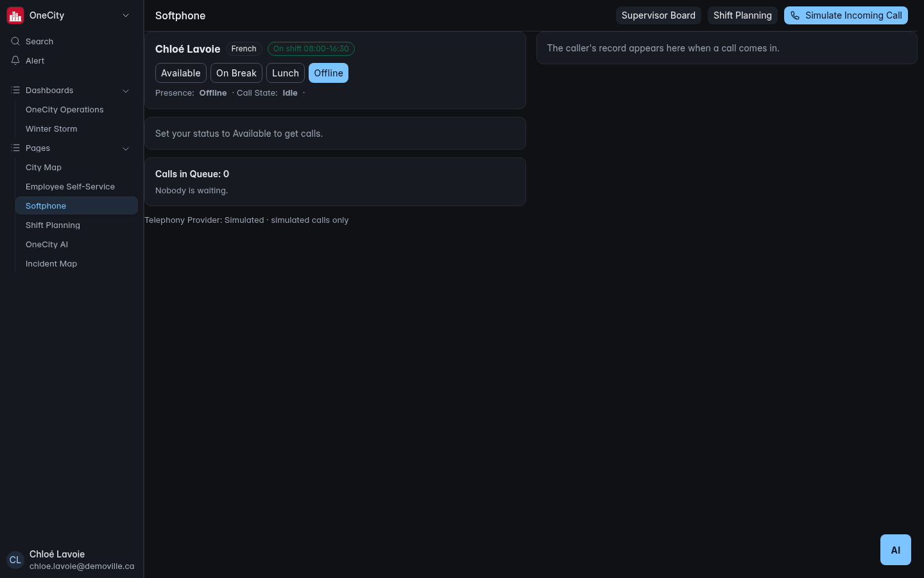Click the Dashboards list icon
The width and height of the screenshot is (924, 578).
(x=15, y=90)
